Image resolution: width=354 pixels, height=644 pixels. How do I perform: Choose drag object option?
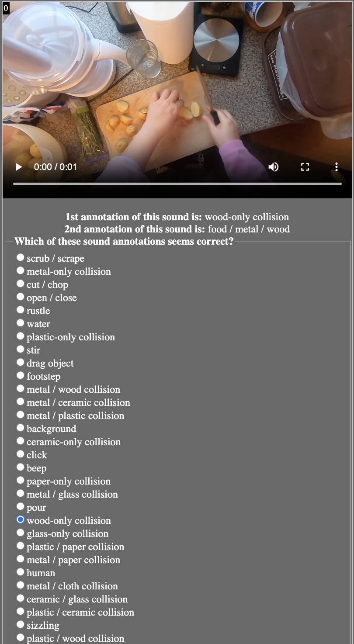(x=21, y=362)
